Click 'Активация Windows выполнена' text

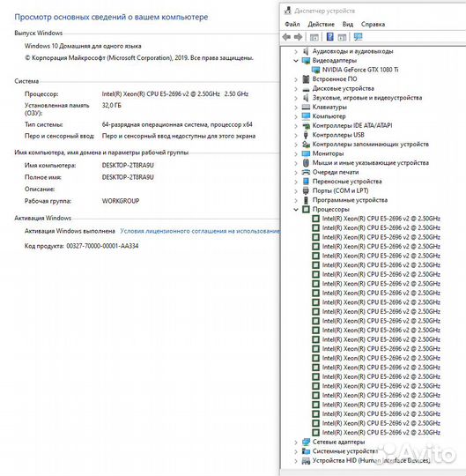click(x=70, y=231)
